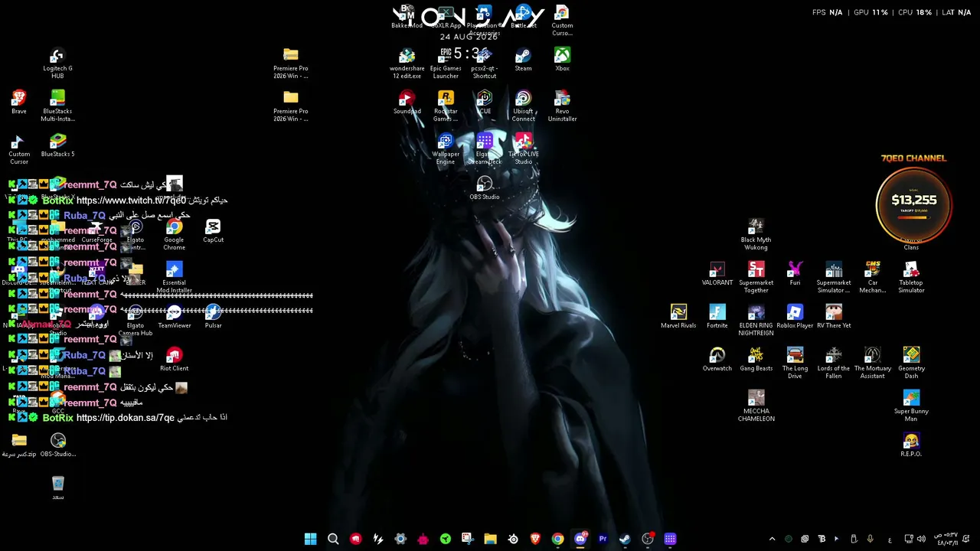Open the Xbox desktop shortcut
Viewport: 980px width, 551px height.
point(563,60)
